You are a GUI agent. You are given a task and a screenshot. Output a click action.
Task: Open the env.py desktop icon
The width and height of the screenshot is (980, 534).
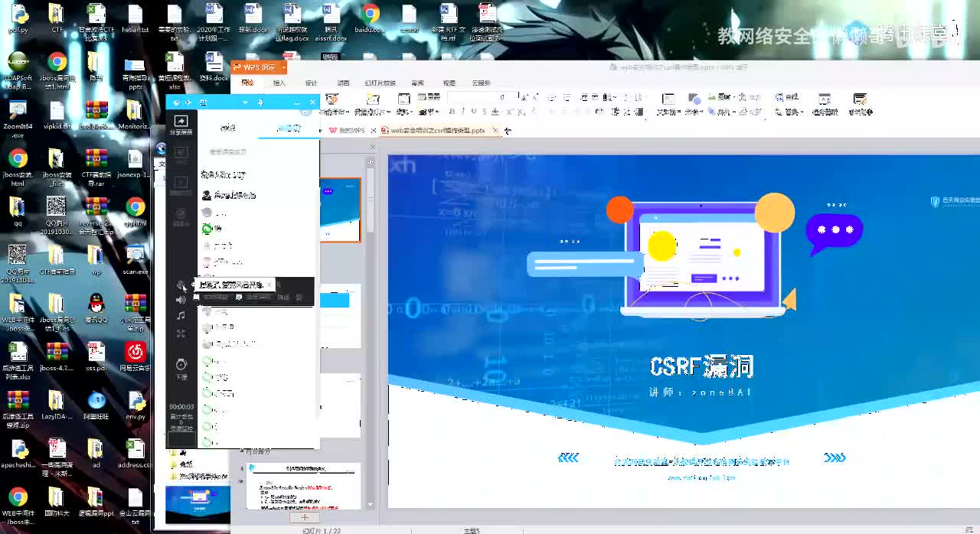[x=136, y=405]
